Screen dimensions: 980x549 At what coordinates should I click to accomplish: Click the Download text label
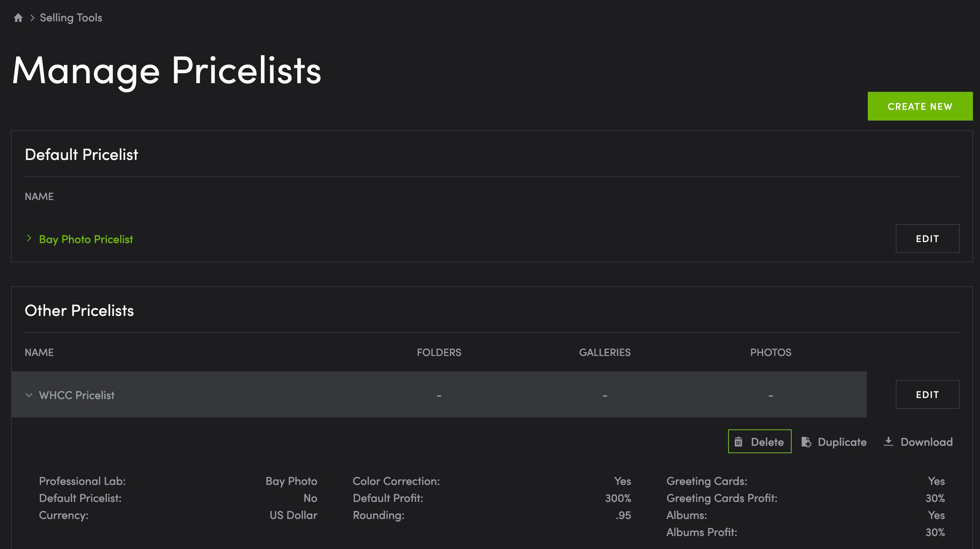926,442
